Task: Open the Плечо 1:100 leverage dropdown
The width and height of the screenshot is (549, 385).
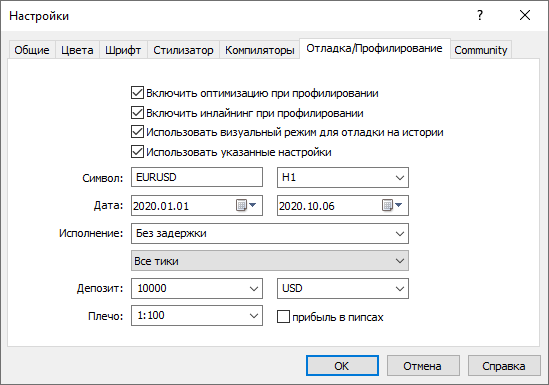Action: 197,316
